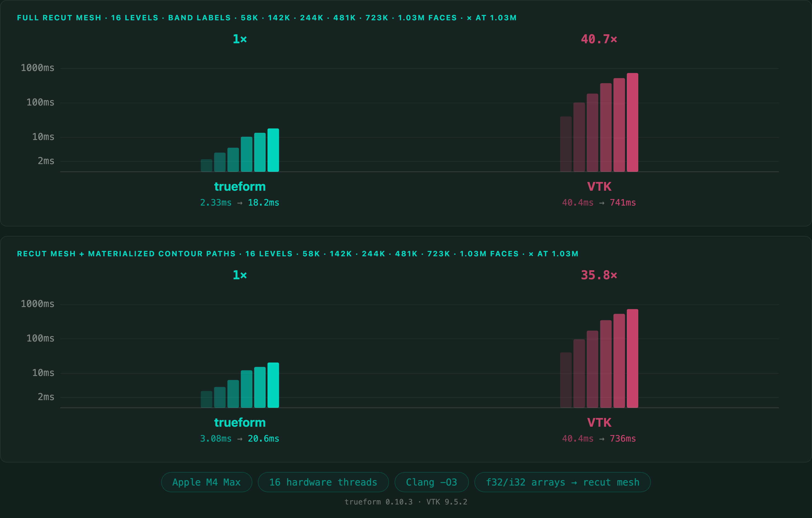
Task: Click the 10ms axis label in top chart
Action: 43,137
